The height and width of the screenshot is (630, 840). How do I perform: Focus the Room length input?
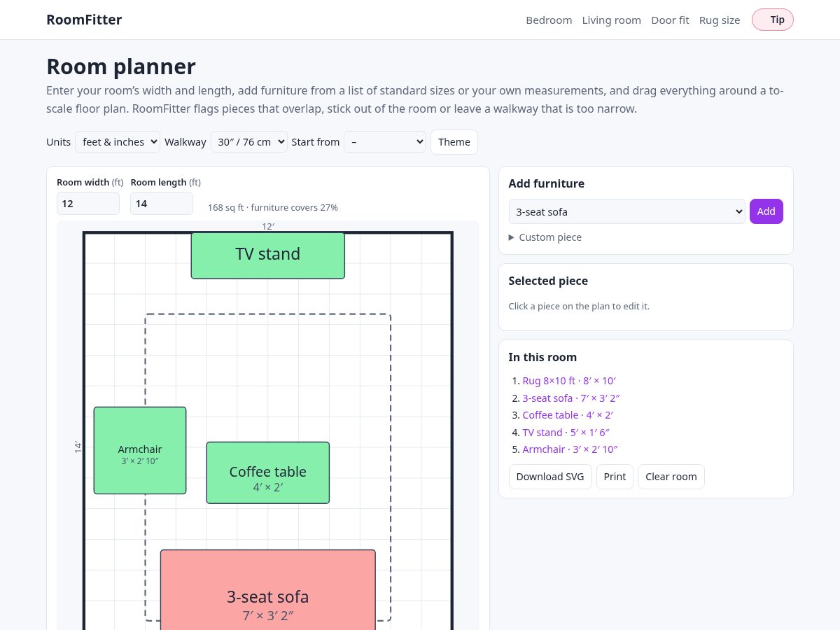point(162,204)
